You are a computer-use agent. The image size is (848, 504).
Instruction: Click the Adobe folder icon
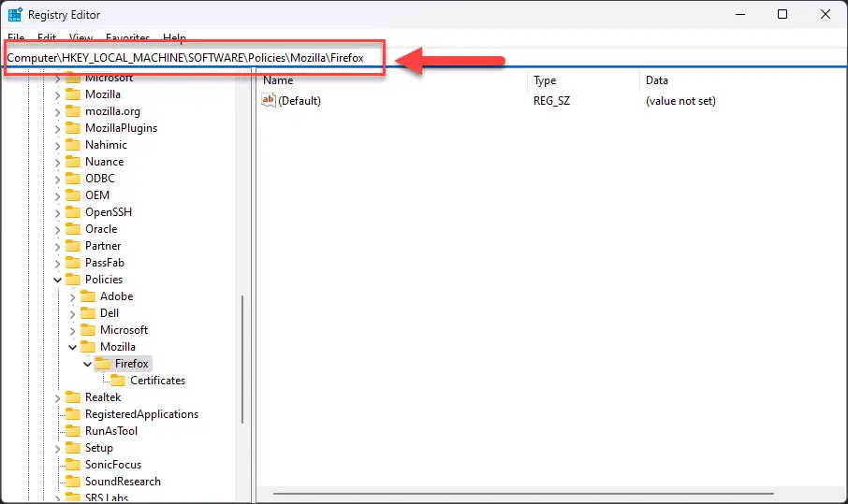tap(88, 296)
